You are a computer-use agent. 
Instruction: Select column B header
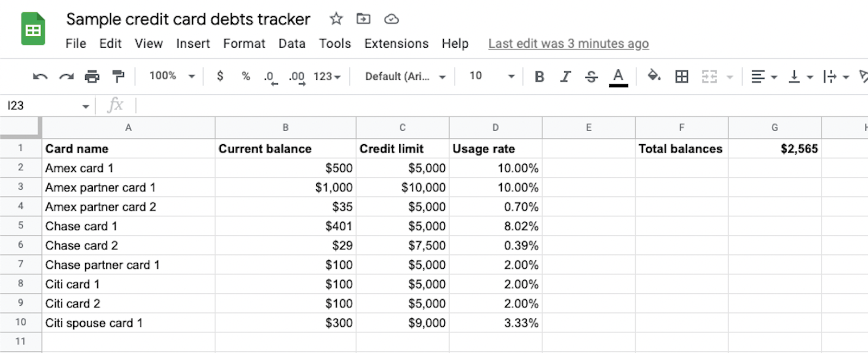tap(285, 127)
